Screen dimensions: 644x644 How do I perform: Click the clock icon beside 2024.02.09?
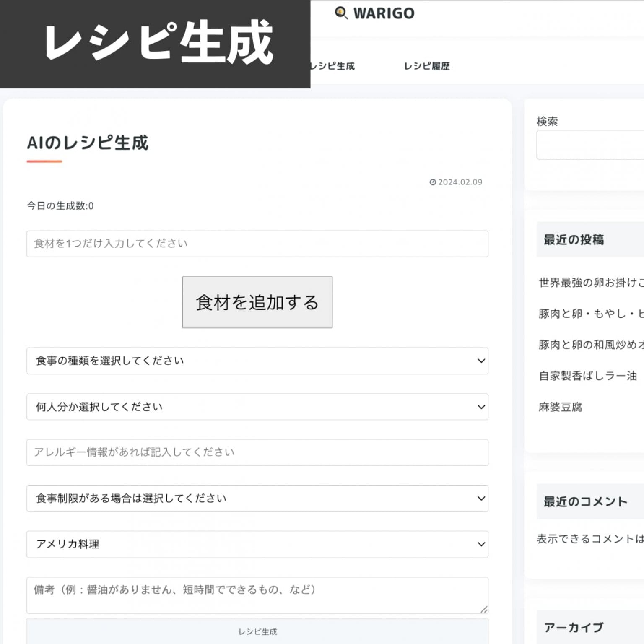pos(433,182)
